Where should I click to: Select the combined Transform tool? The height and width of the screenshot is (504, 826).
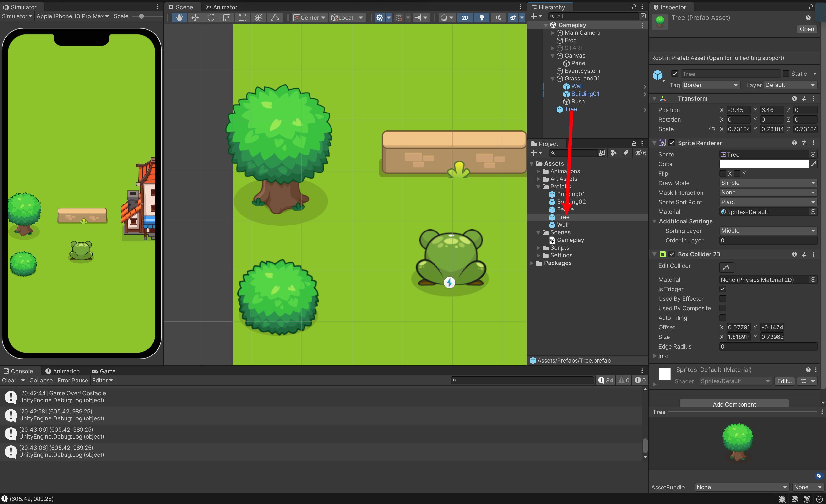(x=258, y=17)
